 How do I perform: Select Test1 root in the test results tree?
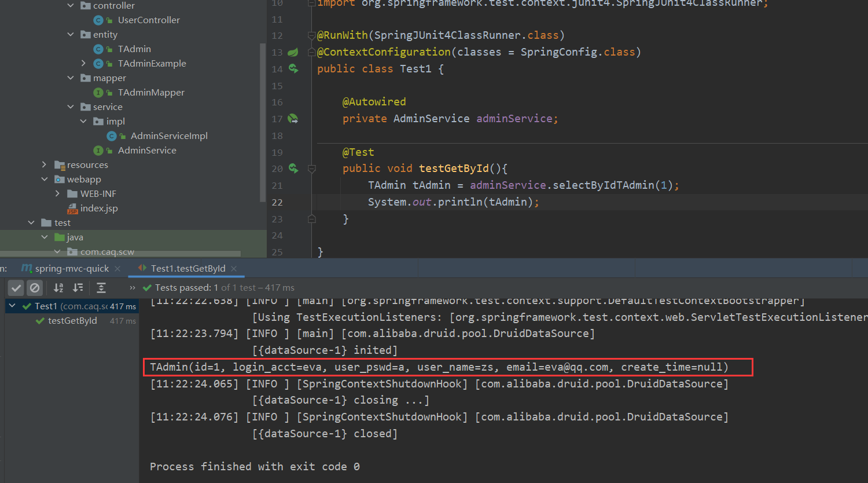72,306
